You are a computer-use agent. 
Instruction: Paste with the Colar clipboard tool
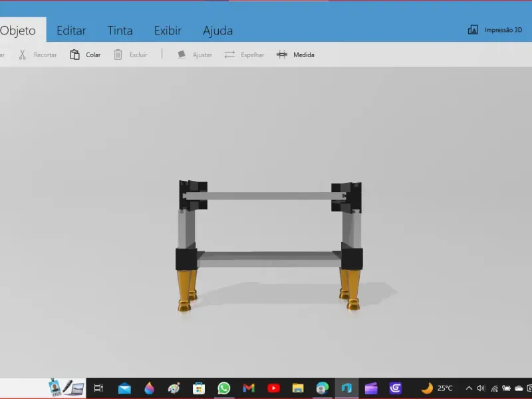point(85,55)
